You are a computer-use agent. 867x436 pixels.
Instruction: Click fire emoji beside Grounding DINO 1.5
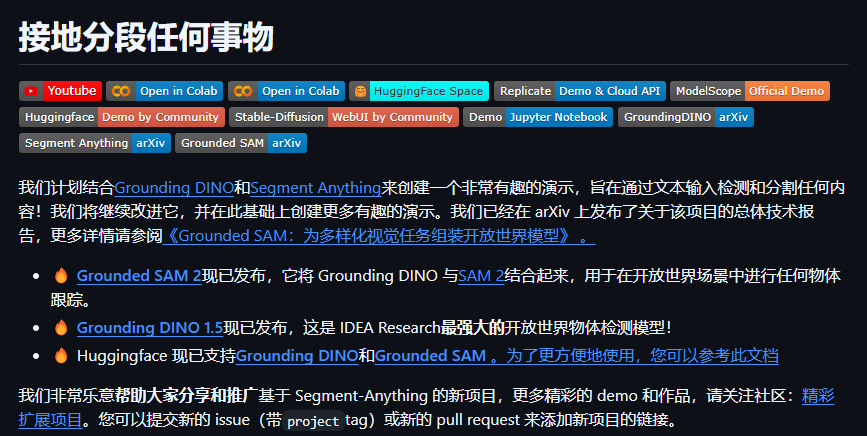(61, 327)
